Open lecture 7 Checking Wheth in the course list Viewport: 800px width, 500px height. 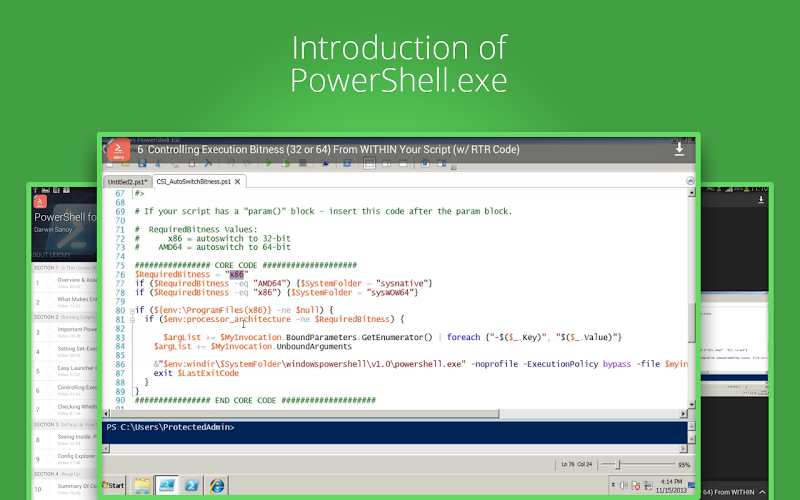pos(64,409)
